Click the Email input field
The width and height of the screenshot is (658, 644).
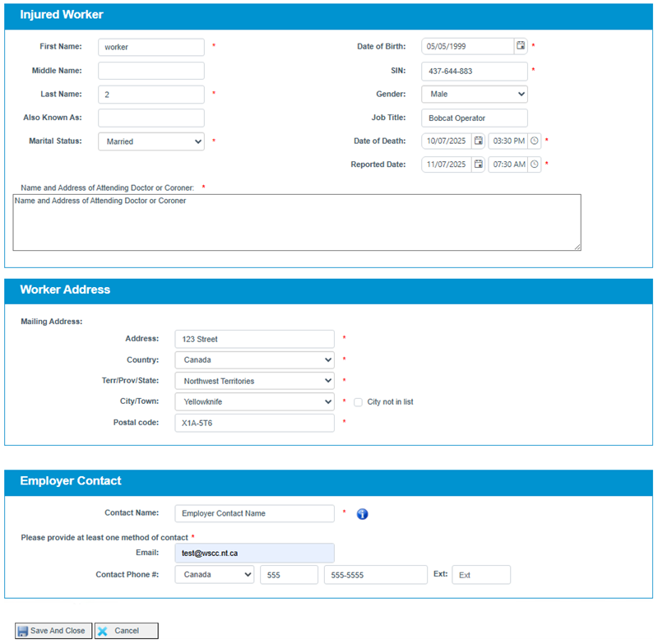[254, 553]
